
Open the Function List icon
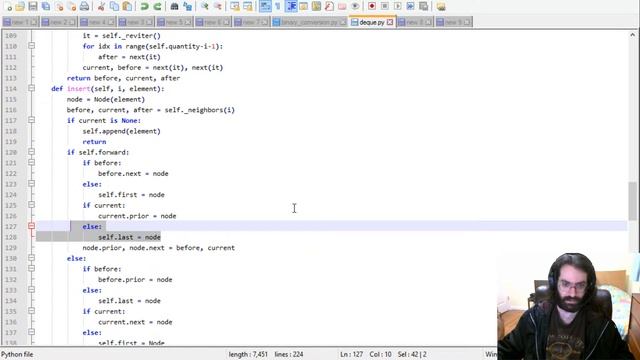329,6
